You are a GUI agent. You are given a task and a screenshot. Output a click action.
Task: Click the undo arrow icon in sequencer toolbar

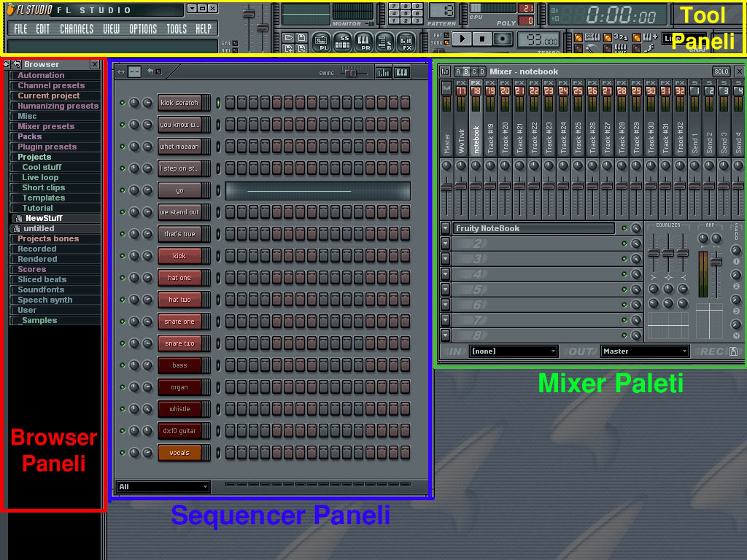(x=150, y=71)
